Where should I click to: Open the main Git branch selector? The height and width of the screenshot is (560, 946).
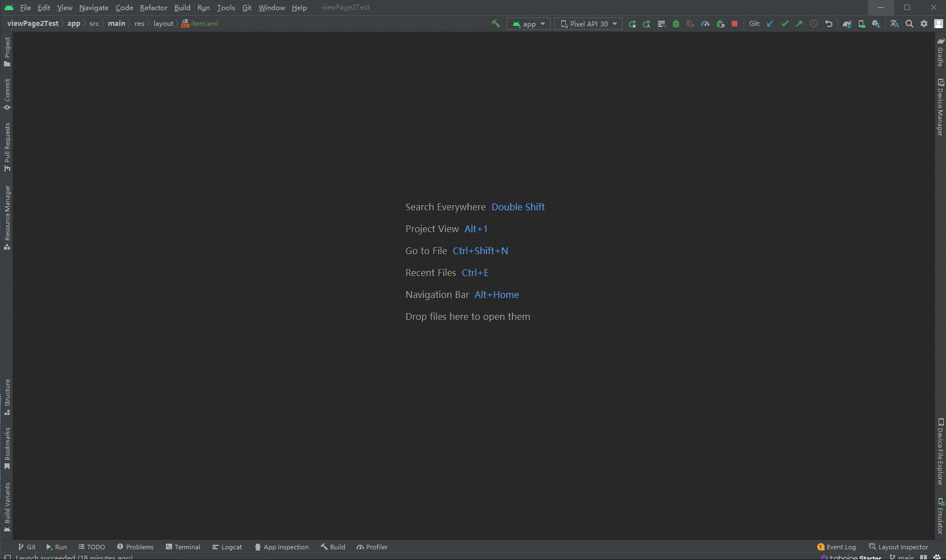902,557
